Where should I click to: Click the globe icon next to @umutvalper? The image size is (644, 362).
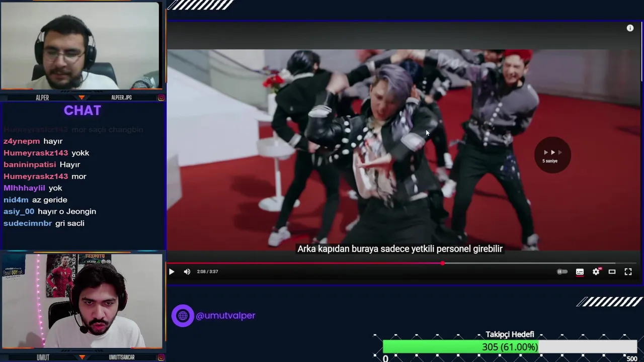pyautogui.click(x=183, y=316)
